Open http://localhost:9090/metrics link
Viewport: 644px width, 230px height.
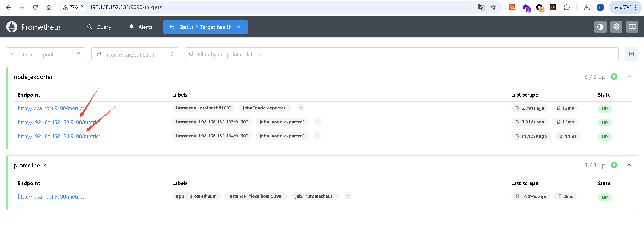pos(51,197)
